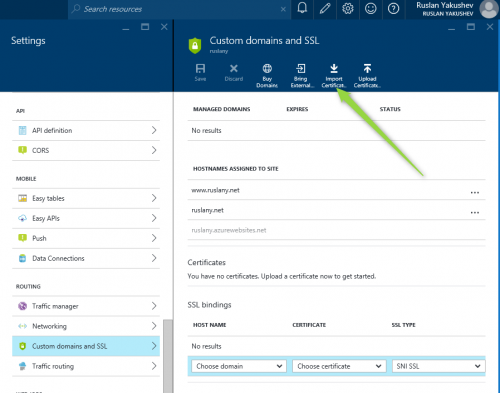Viewport: 500px width, 393px height.
Task: Open Ruslan Yakushev account avatar
Action: (488, 9)
